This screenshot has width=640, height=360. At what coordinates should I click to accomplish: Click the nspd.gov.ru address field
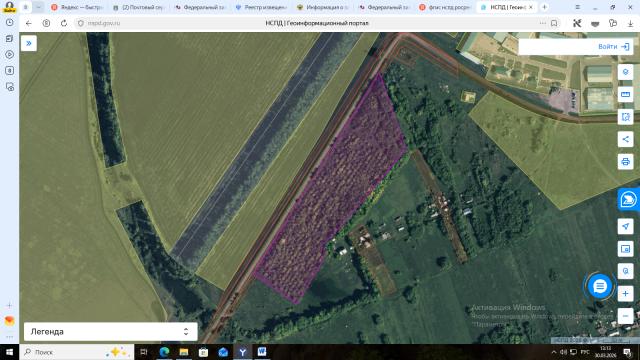(104, 23)
